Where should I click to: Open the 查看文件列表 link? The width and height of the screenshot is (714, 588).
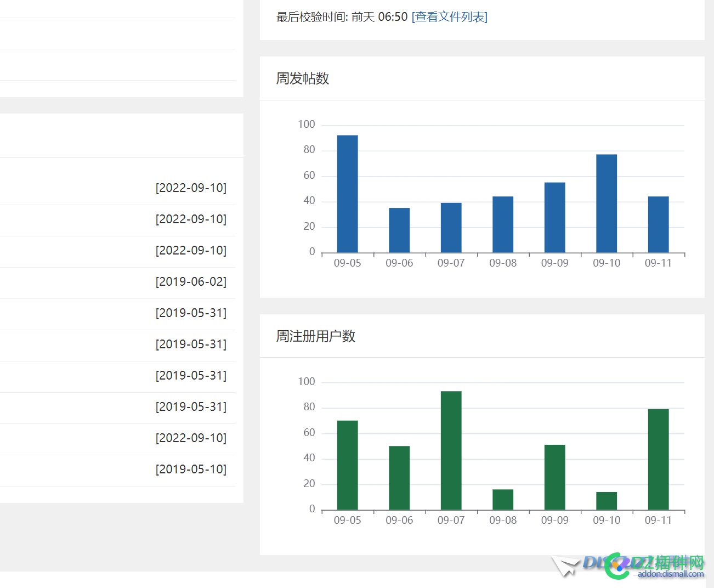[449, 17]
